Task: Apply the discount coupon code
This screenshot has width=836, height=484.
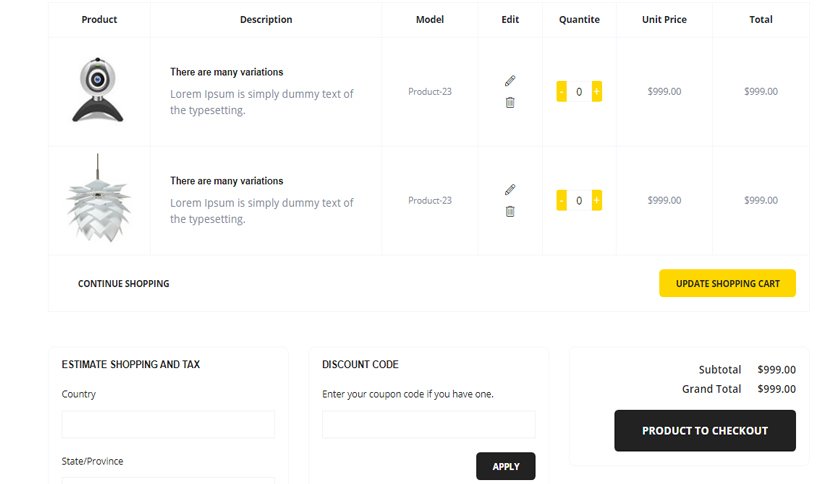Action: coord(505,466)
